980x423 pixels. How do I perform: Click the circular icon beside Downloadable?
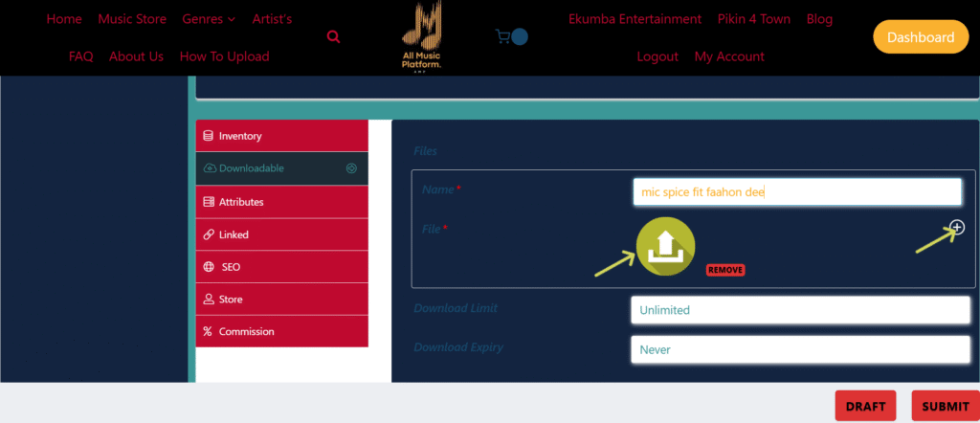(x=351, y=168)
